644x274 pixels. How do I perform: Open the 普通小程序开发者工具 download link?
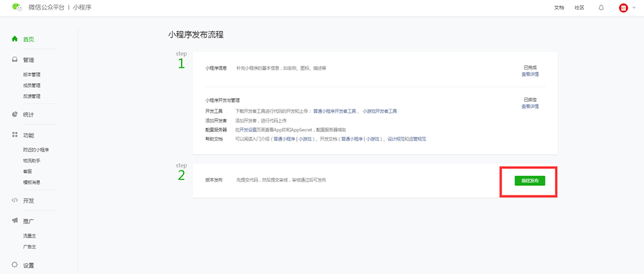click(x=335, y=112)
